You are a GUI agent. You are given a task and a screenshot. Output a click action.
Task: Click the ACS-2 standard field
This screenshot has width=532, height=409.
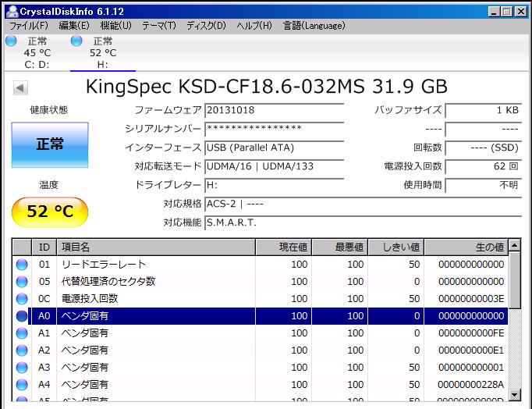click(x=363, y=204)
